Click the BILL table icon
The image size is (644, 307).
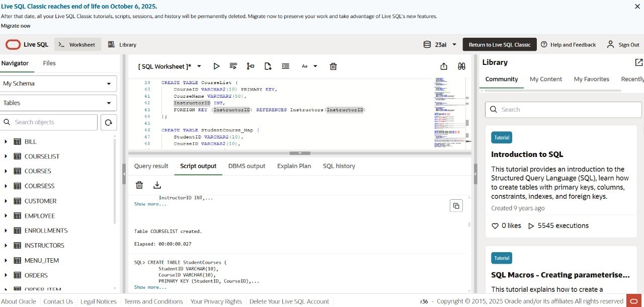point(17,141)
